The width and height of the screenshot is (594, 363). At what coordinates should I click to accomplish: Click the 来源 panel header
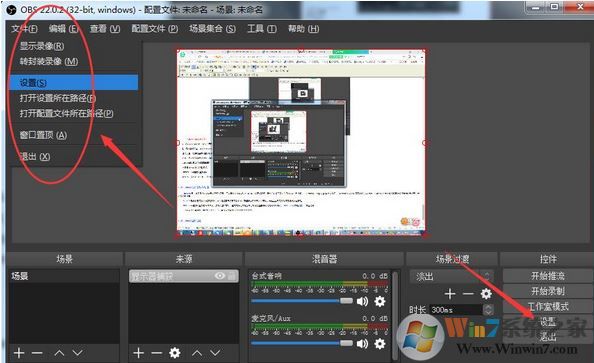(183, 259)
